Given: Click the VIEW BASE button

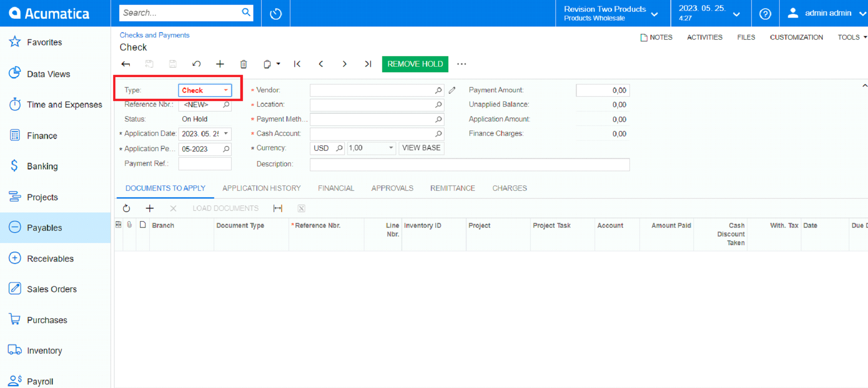Looking at the screenshot, I should 421,148.
